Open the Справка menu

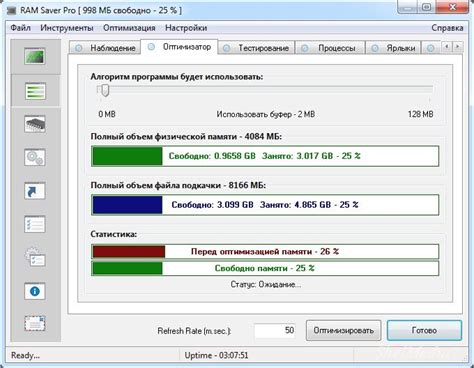tap(447, 28)
